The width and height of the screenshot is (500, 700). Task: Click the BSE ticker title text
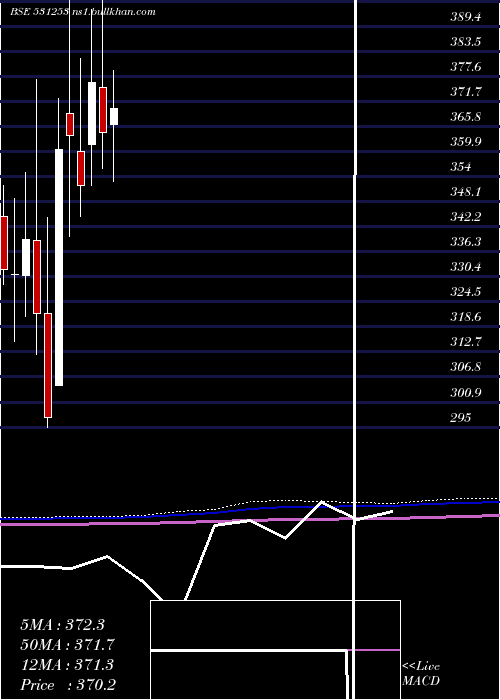tap(83, 12)
